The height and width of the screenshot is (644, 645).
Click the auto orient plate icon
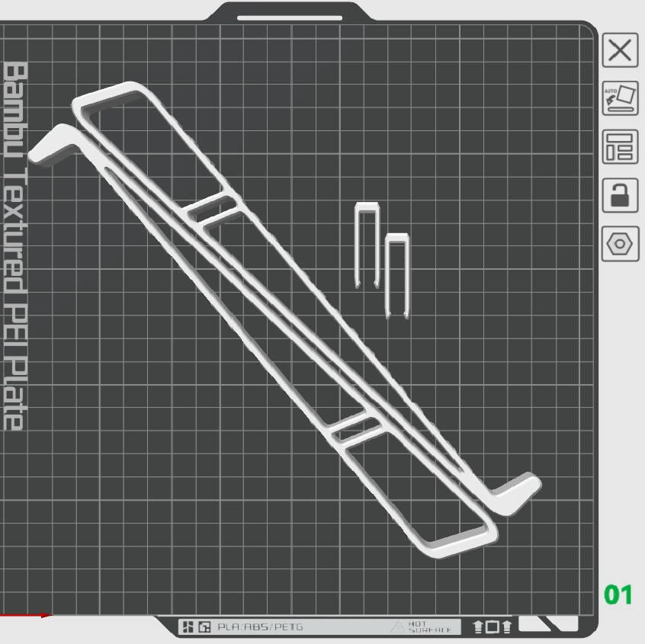pos(620,98)
